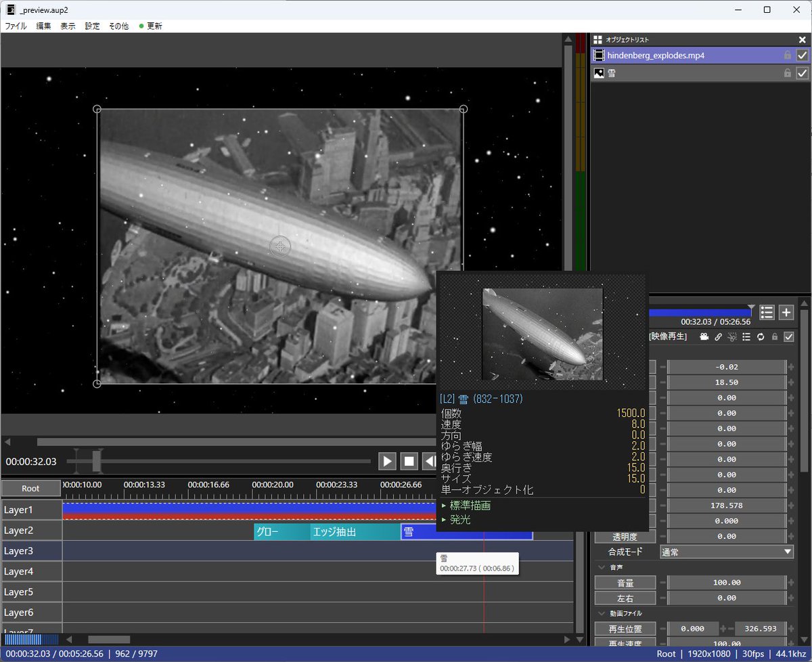Toggle visibility checkbox for the 雪 object
The height and width of the screenshot is (662, 812).
coord(803,73)
